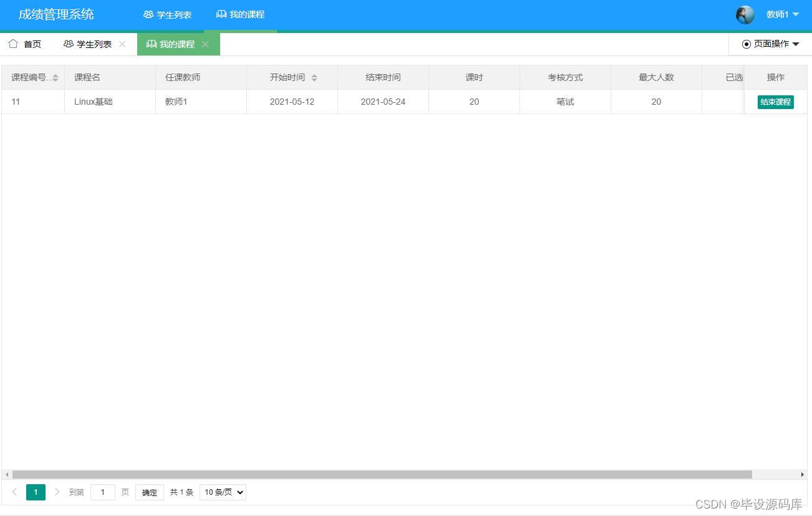
Task: Click the scrollbar left arrow
Action: (7, 475)
